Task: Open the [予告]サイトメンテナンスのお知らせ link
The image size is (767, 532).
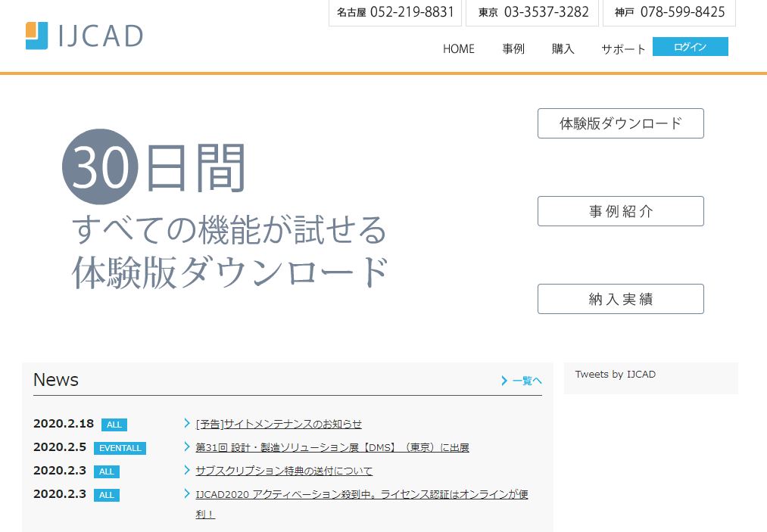Action: point(279,424)
